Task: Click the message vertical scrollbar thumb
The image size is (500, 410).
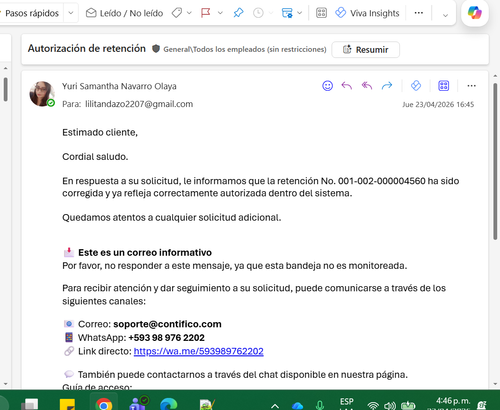Action: 495,161
